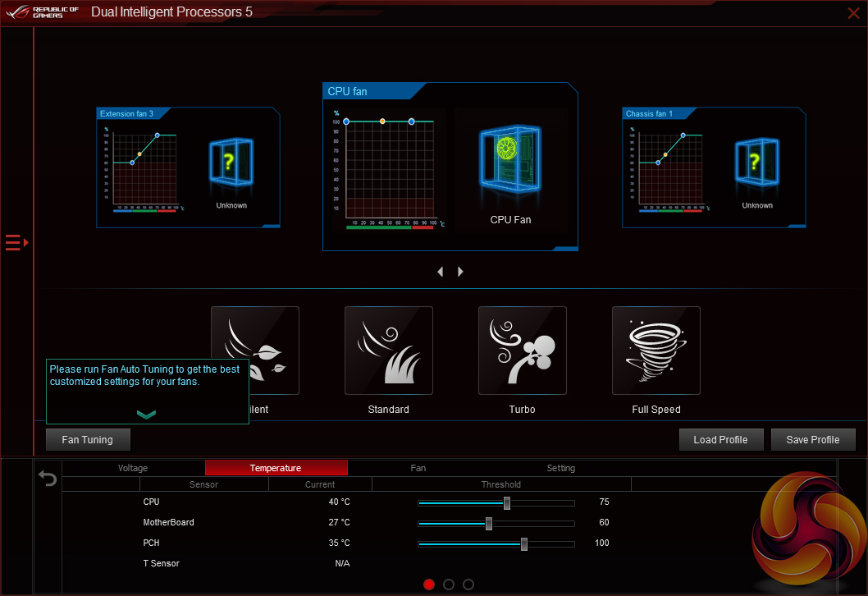The image size is (868, 596).
Task: Select first page indicator dot
Action: click(429, 585)
